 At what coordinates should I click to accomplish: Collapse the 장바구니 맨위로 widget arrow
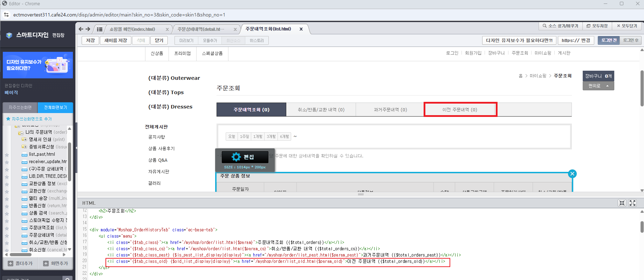(x=607, y=86)
